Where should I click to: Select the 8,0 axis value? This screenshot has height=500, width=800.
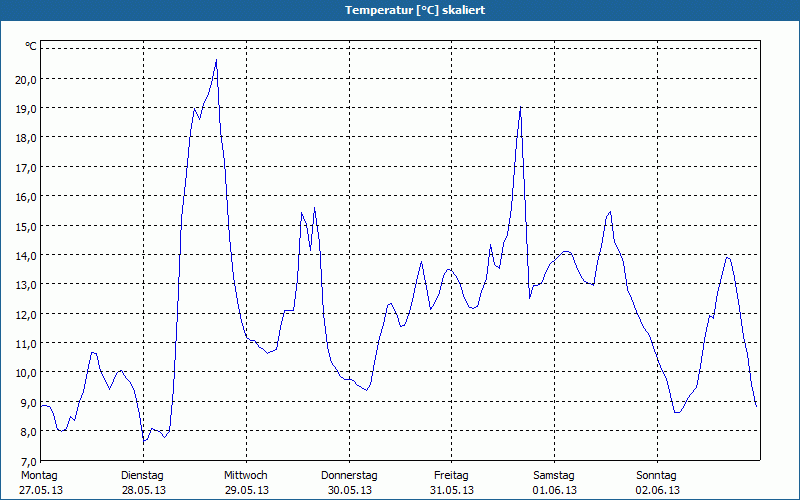point(29,432)
